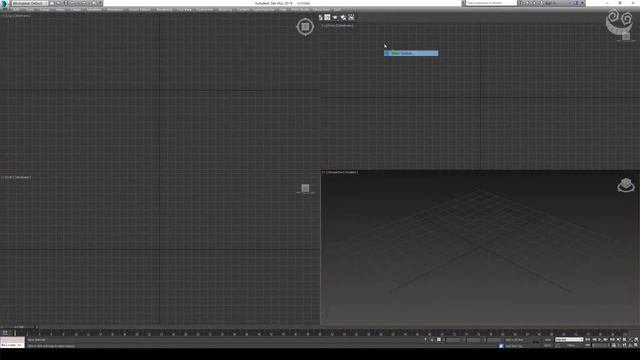This screenshot has width=640, height=360.
Task: Step to previous frame
Action: pos(594,340)
